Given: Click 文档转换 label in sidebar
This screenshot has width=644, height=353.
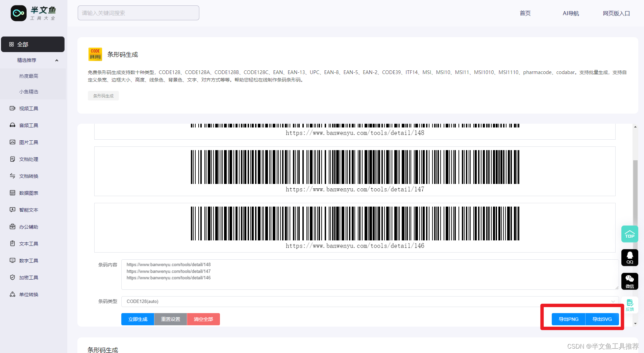Looking at the screenshot, I should (29, 176).
